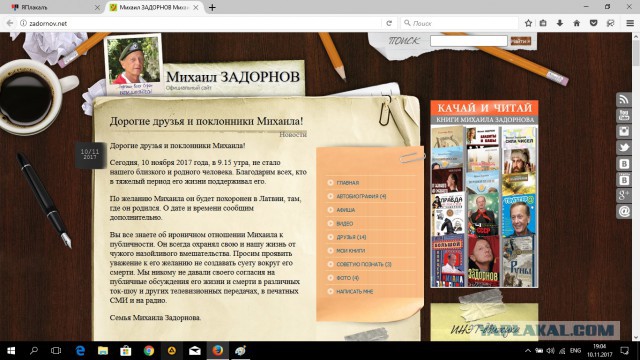Focus the Firefox Поиск search box

pyautogui.click(x=460, y=23)
